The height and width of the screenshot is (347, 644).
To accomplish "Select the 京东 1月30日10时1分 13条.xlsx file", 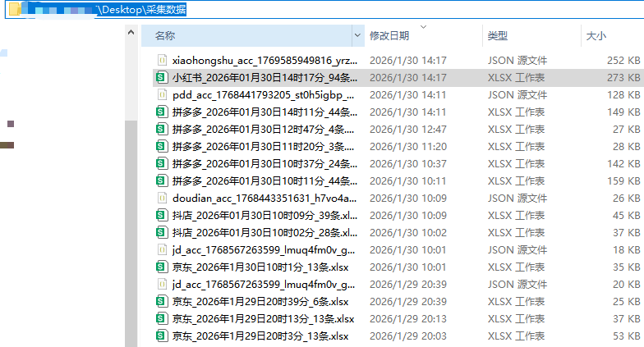I will click(260, 267).
